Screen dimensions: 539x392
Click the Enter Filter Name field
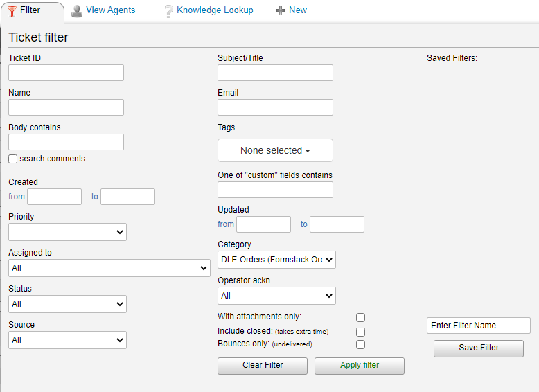[x=479, y=326]
